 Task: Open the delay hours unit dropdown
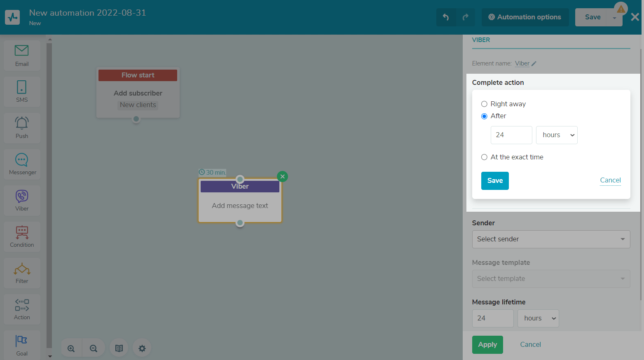click(x=556, y=135)
